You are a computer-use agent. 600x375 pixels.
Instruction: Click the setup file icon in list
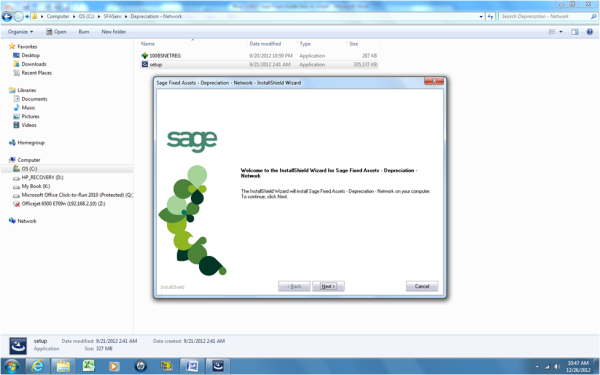(x=145, y=64)
